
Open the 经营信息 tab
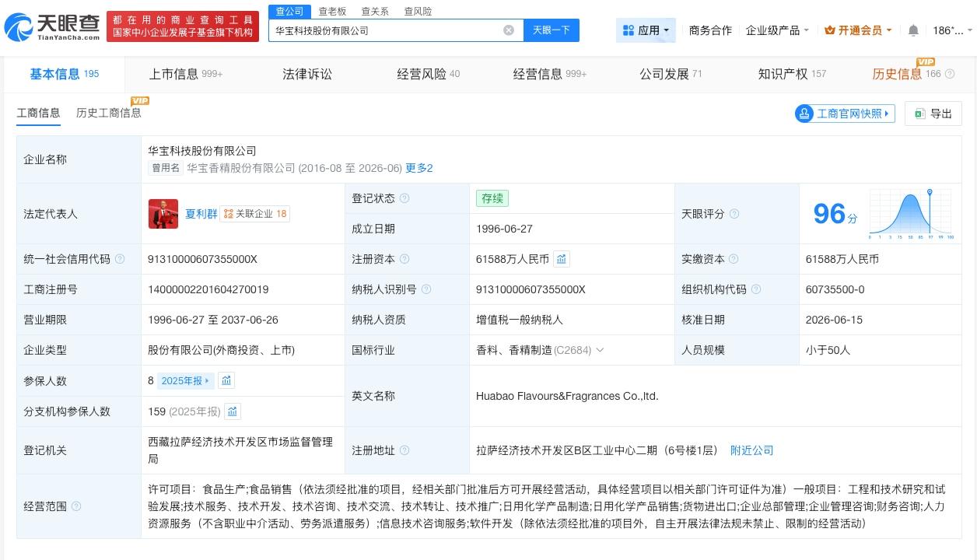click(550, 74)
